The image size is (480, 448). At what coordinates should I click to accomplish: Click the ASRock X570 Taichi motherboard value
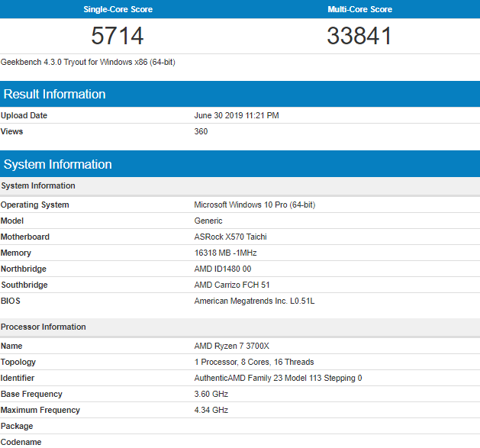point(230,237)
